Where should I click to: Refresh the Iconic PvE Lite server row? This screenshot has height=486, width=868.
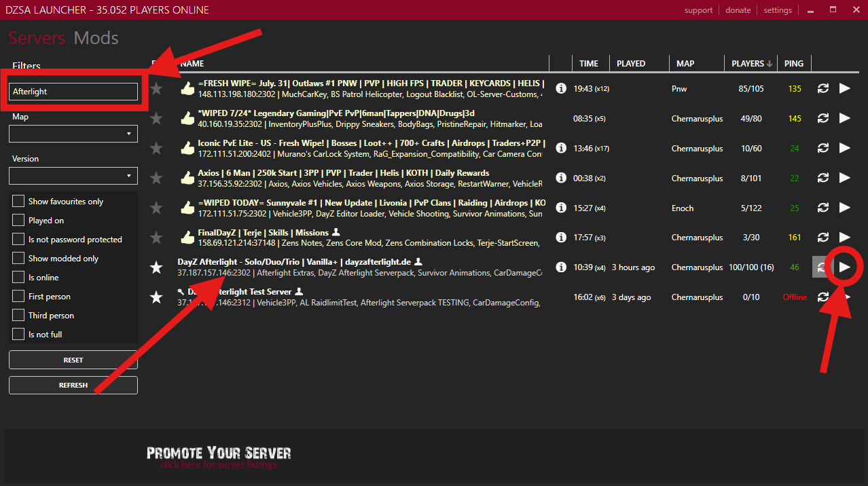coord(822,148)
